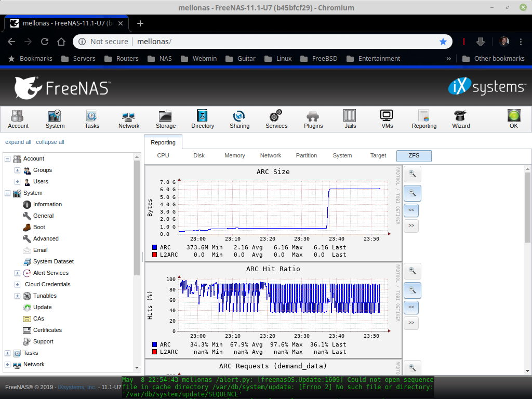Expand the Alert Services tree node
532x399 pixels.
(17, 273)
